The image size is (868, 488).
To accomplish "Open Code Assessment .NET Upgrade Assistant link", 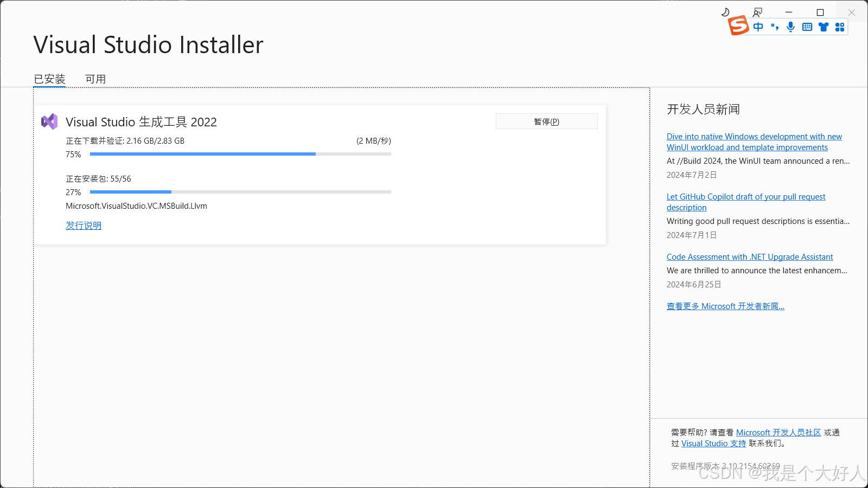I will click(x=750, y=257).
